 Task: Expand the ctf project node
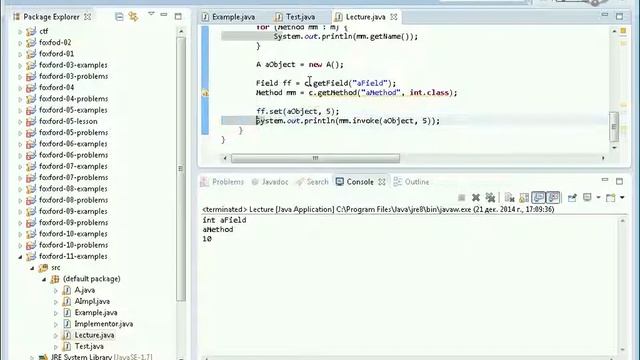pos(20,31)
